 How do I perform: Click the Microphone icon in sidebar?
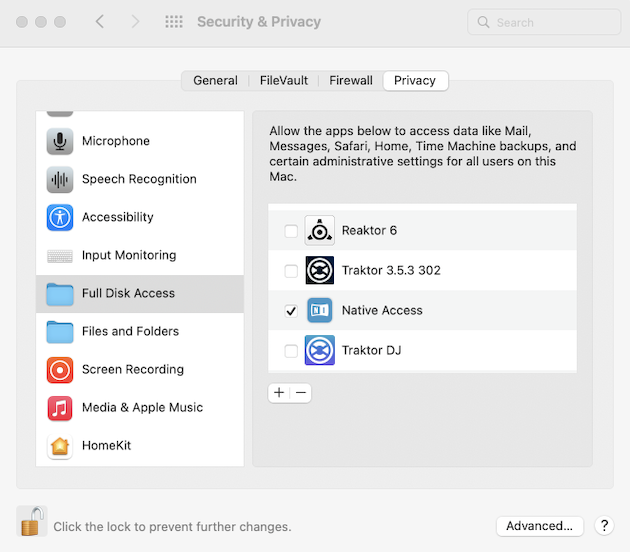tap(60, 141)
